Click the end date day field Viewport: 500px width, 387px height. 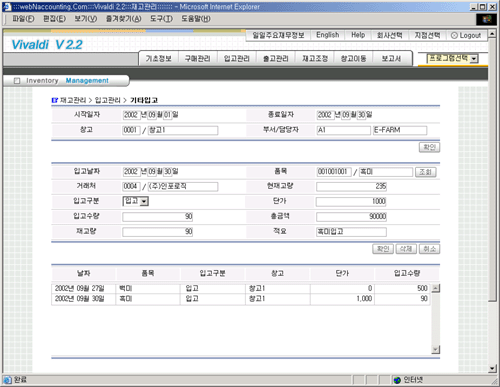pyautogui.click(x=361, y=115)
